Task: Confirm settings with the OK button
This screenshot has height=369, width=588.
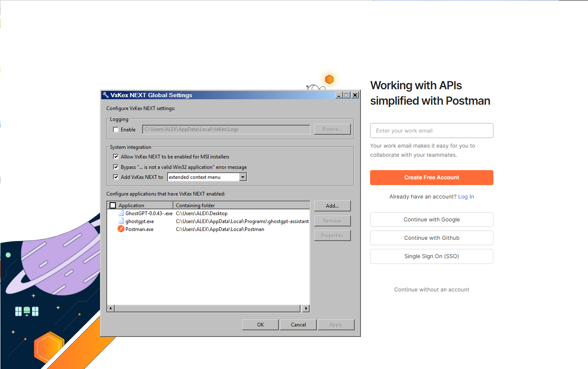Action: (x=260, y=325)
